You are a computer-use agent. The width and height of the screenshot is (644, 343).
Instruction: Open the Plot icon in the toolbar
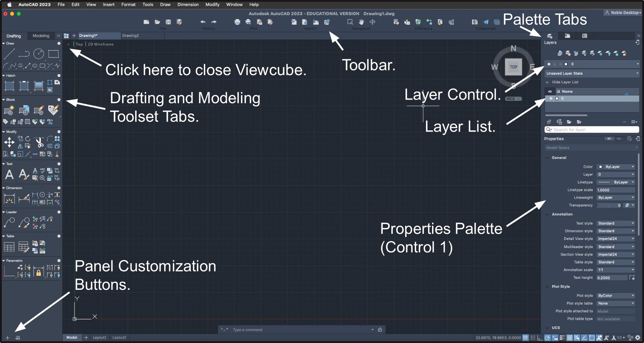click(237, 22)
